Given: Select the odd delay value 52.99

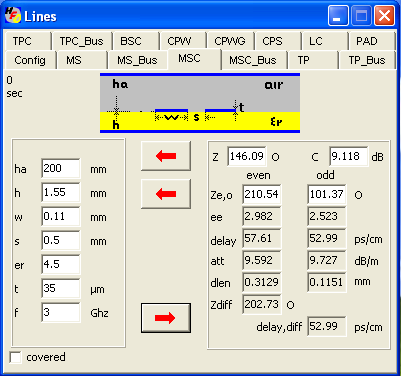Looking at the screenshot, I should (327, 238).
